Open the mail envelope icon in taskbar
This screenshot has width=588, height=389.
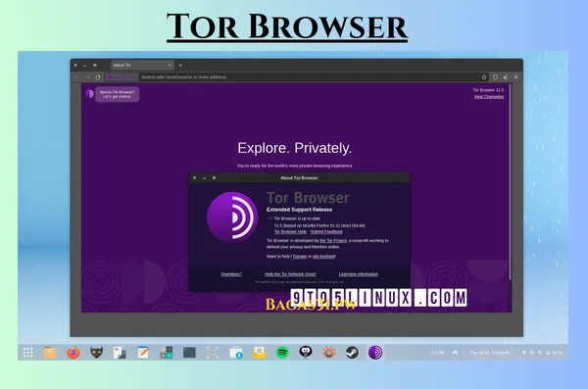pyautogui.click(x=259, y=353)
